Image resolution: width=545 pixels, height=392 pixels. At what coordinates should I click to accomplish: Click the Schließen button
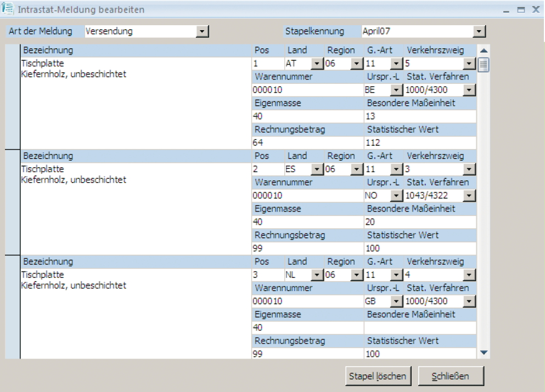click(x=451, y=376)
